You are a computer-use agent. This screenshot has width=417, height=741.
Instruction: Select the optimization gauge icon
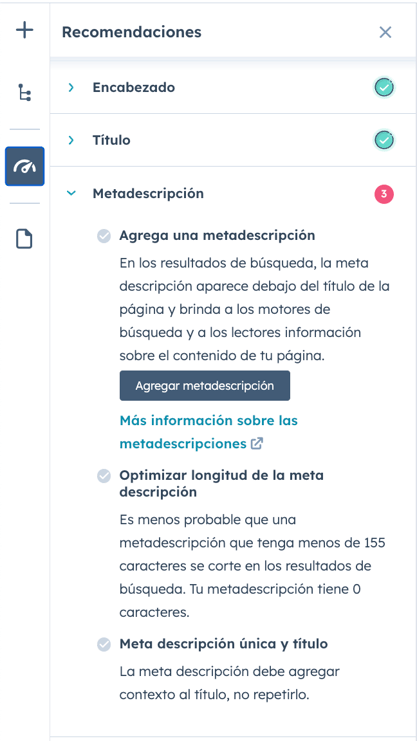[x=25, y=166]
